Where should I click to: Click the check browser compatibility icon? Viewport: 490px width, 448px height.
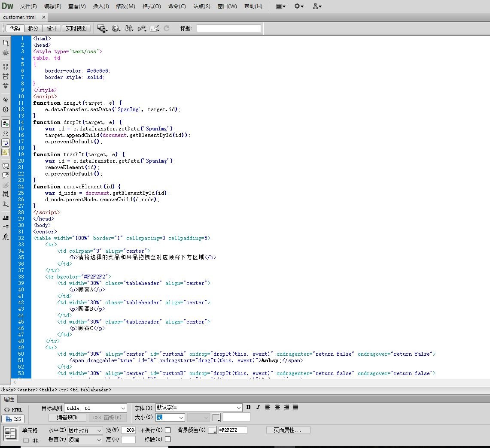tap(154, 28)
